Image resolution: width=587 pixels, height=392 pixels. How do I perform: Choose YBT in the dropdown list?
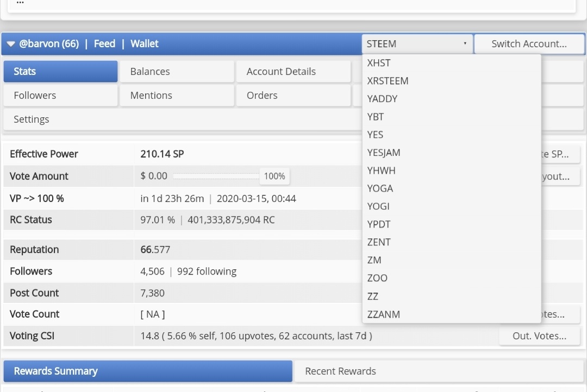click(452, 117)
